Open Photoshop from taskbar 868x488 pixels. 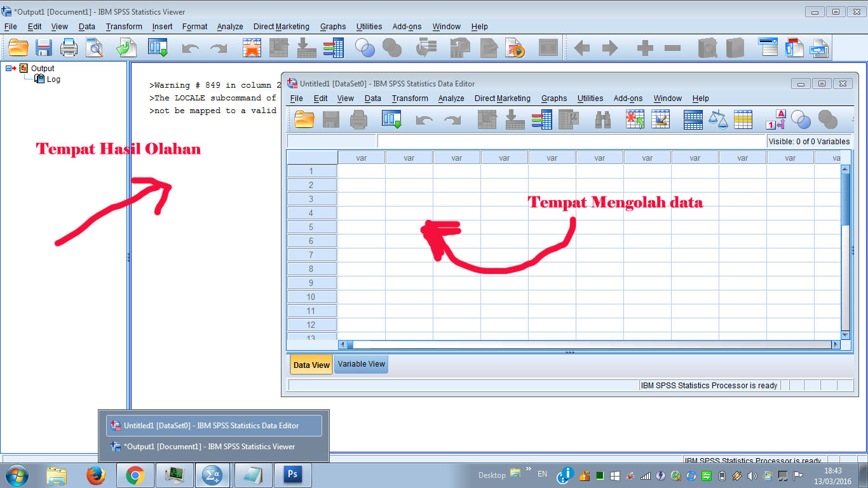pyautogui.click(x=293, y=475)
